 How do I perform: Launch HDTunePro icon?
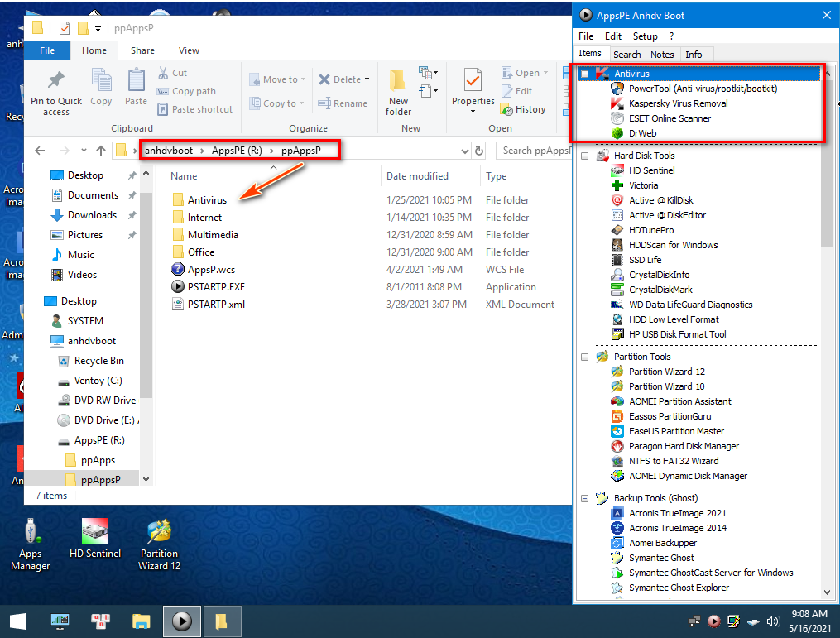tap(617, 230)
